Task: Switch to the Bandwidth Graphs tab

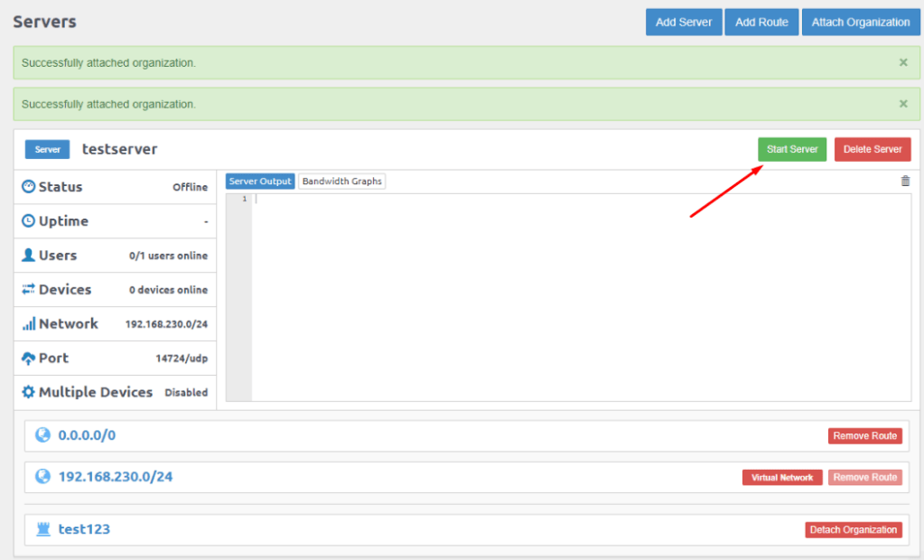Action: pyautogui.click(x=342, y=182)
